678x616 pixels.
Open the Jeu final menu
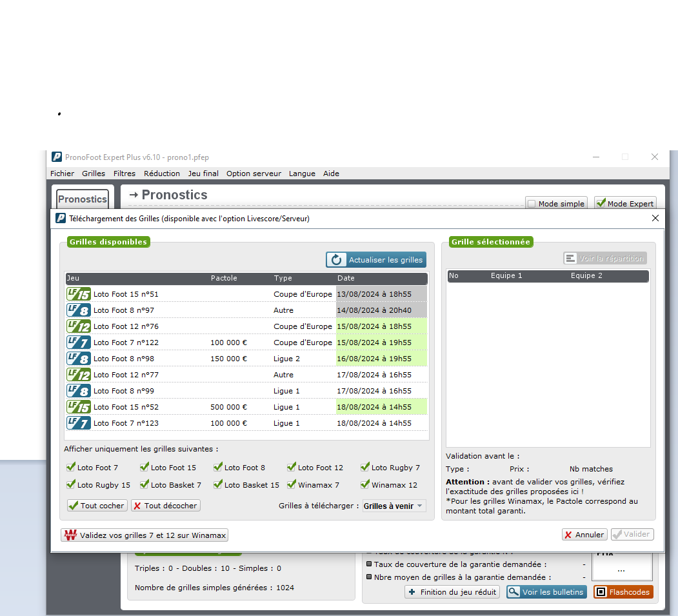203,174
